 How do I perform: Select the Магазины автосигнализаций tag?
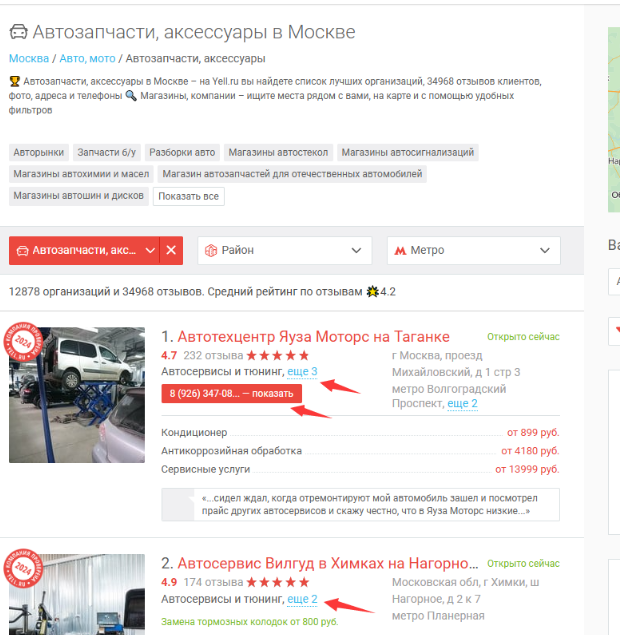407,153
